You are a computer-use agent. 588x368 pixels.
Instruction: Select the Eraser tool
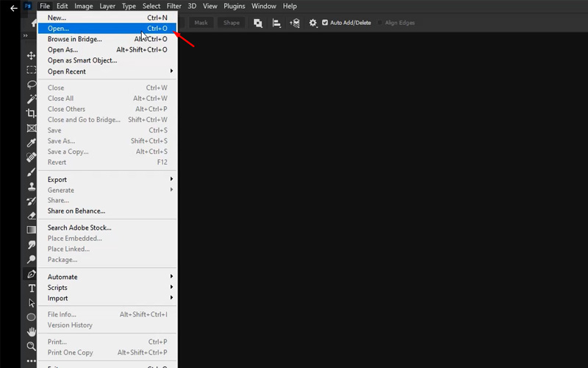pyautogui.click(x=31, y=216)
